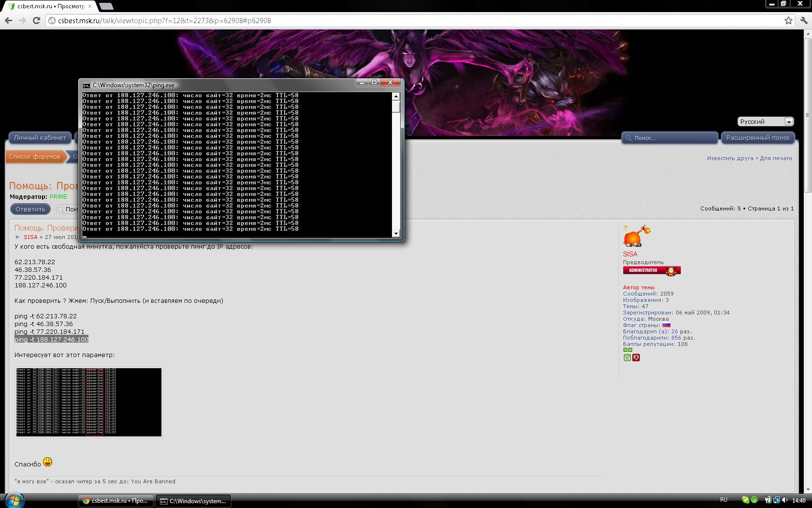Click the Для печати link
812x508 pixels.
(x=776, y=158)
